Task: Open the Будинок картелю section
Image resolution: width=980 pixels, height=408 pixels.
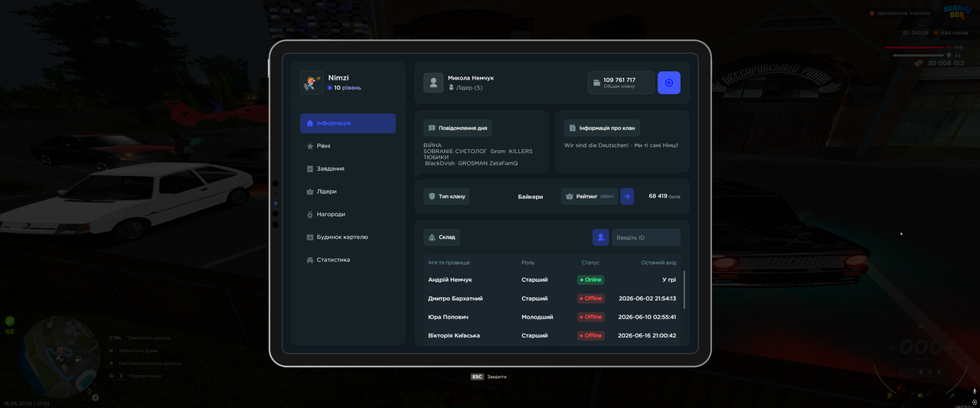Action: 348,237
